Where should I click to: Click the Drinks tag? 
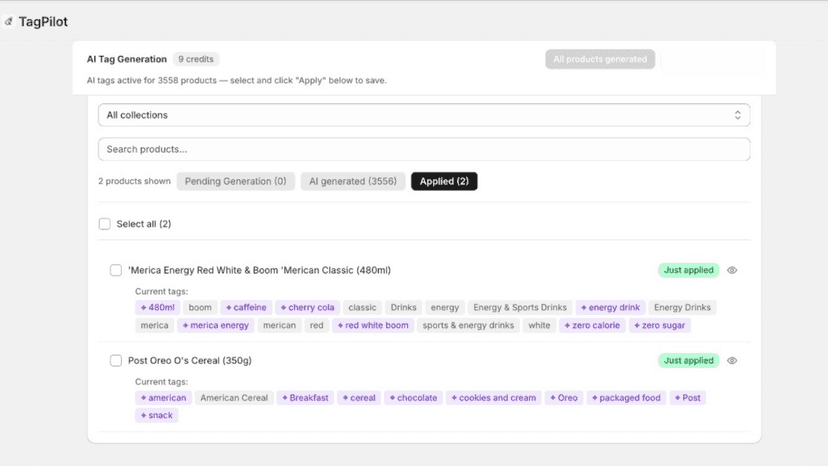(x=403, y=307)
